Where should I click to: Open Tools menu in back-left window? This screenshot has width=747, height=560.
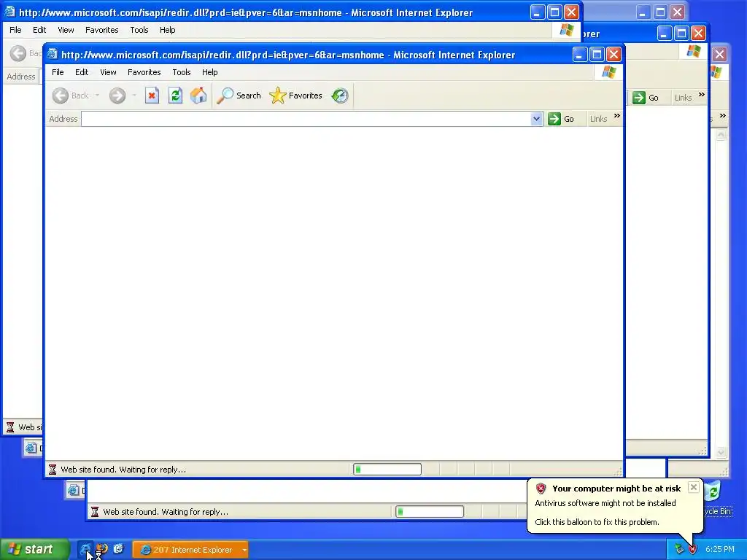pyautogui.click(x=139, y=29)
